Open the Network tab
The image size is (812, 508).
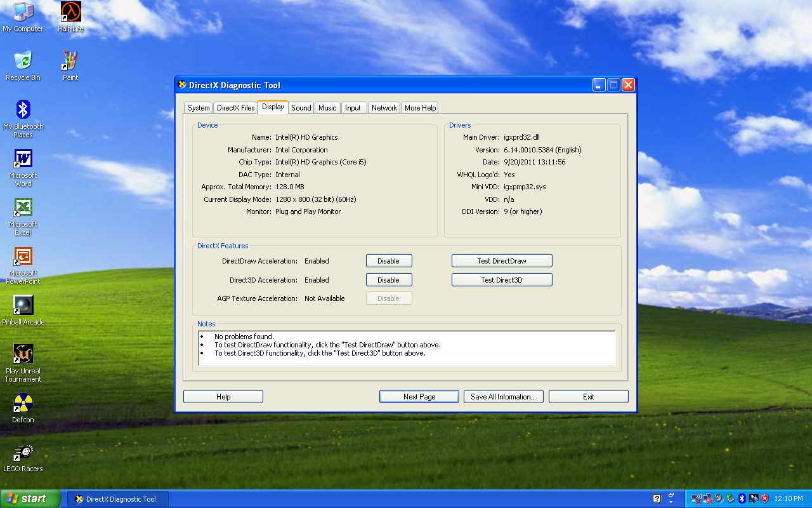tap(384, 108)
